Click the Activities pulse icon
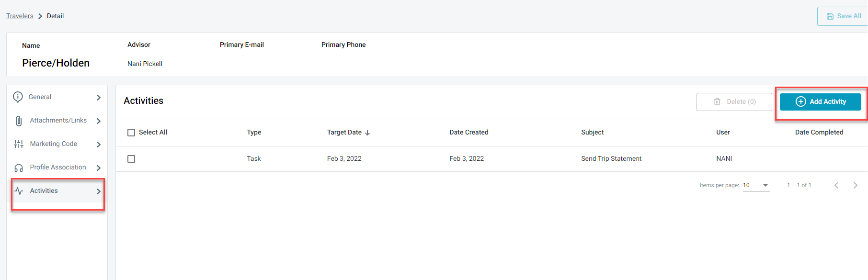The width and height of the screenshot is (868, 280). click(x=19, y=191)
